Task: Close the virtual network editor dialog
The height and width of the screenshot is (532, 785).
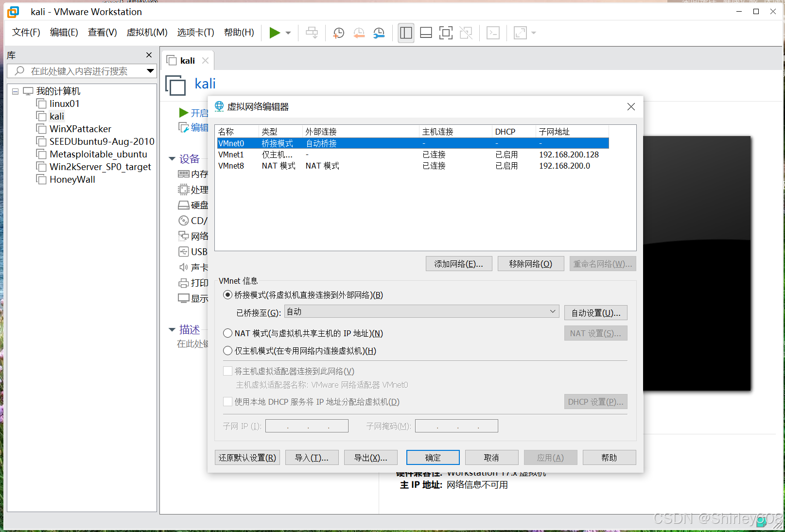Action: point(631,106)
